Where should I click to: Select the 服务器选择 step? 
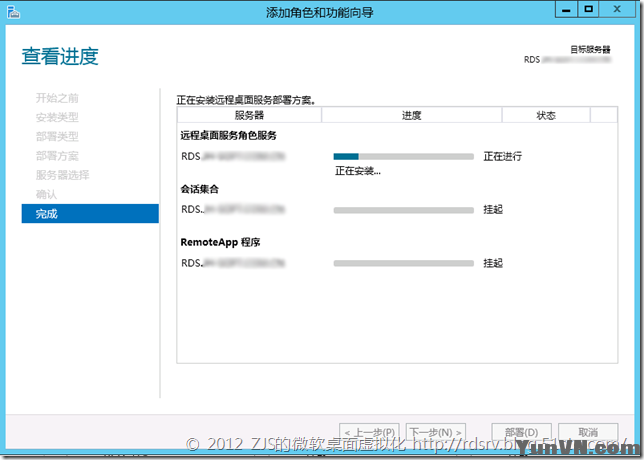pos(62,175)
